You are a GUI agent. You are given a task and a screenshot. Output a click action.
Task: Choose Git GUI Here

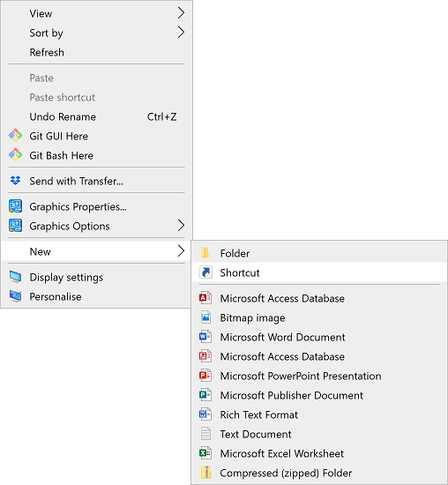coord(96,136)
